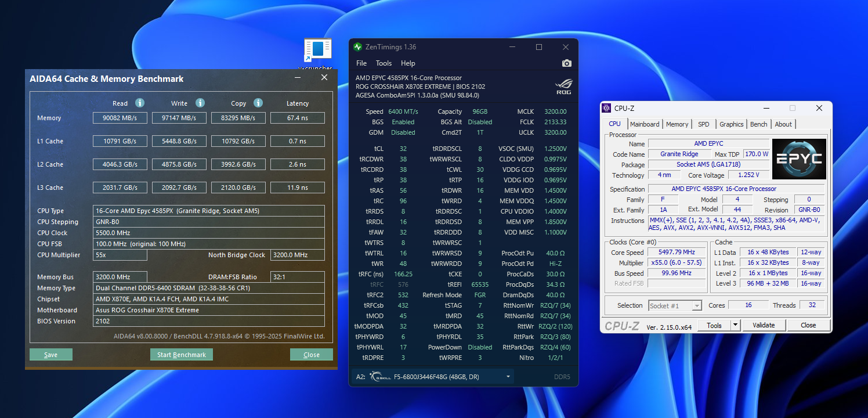Click the info icon beside the Write column
Image resolution: width=868 pixels, height=418 pixels.
pyautogui.click(x=200, y=103)
